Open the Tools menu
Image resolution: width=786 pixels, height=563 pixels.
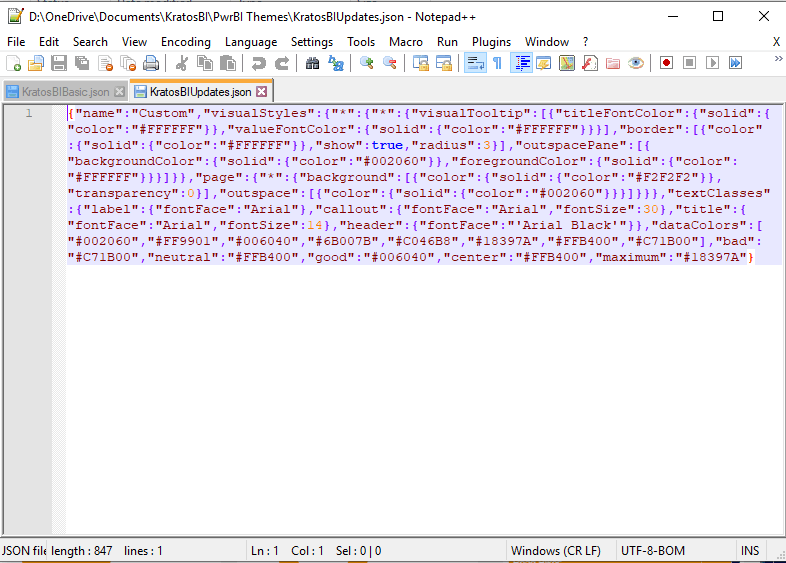(x=361, y=42)
